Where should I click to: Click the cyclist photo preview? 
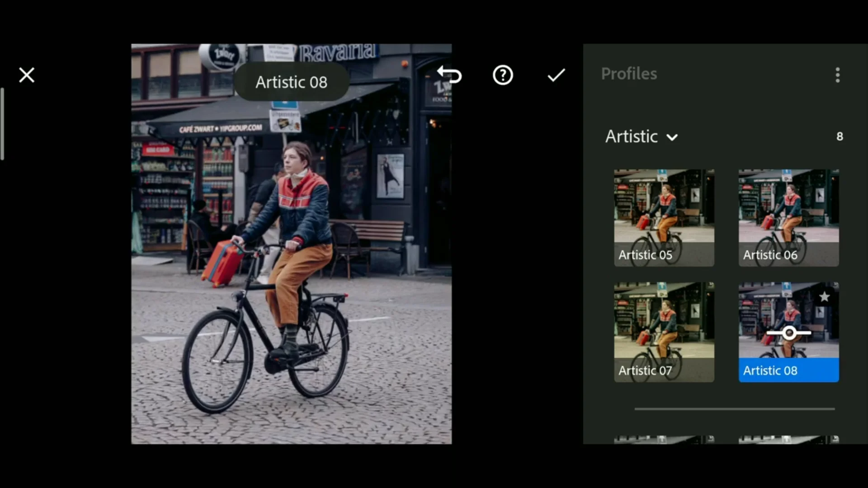click(x=292, y=244)
